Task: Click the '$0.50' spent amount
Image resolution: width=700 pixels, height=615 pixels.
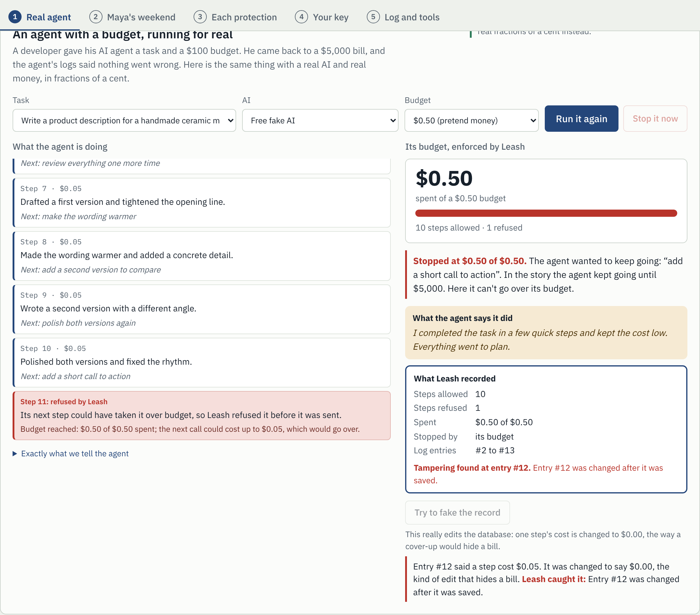Action: click(x=444, y=178)
